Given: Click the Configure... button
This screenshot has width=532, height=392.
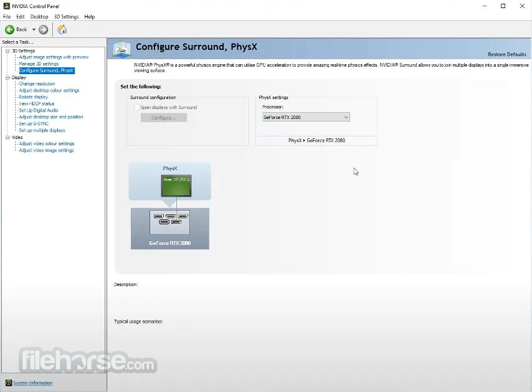Looking at the screenshot, I should pos(164,118).
